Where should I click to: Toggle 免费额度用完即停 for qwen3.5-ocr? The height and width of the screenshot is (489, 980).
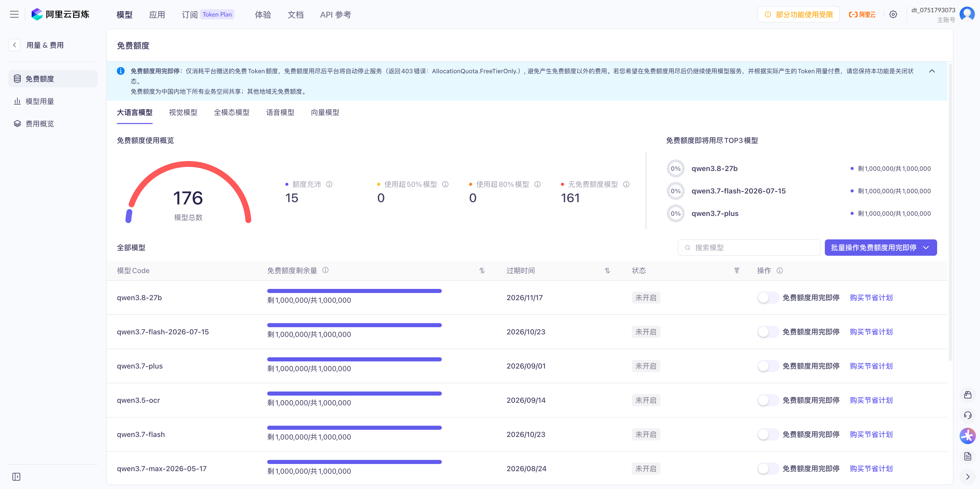click(x=768, y=400)
